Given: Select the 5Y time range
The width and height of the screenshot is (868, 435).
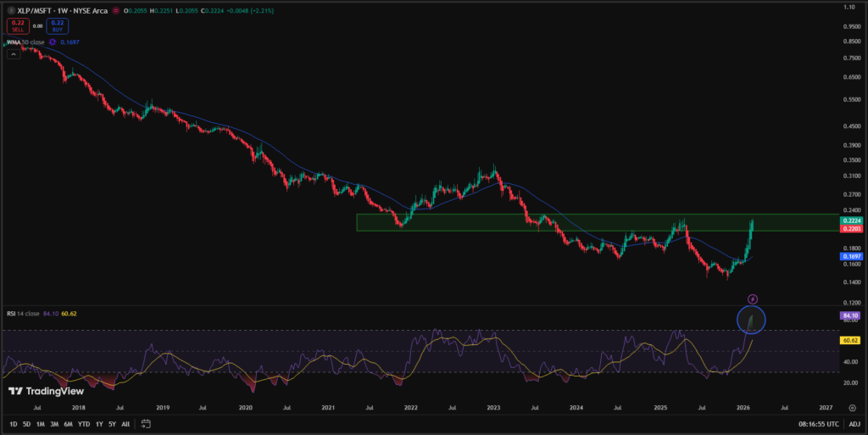Looking at the screenshot, I should (112, 425).
